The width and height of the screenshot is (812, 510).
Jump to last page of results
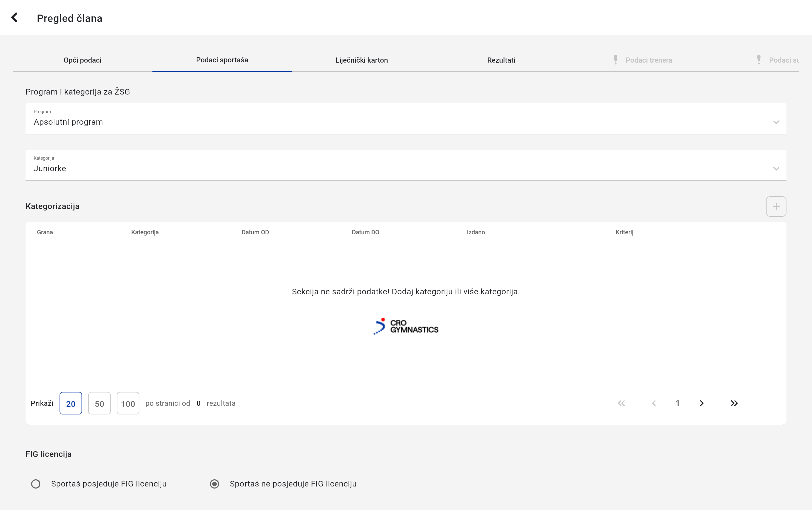pyautogui.click(x=734, y=403)
